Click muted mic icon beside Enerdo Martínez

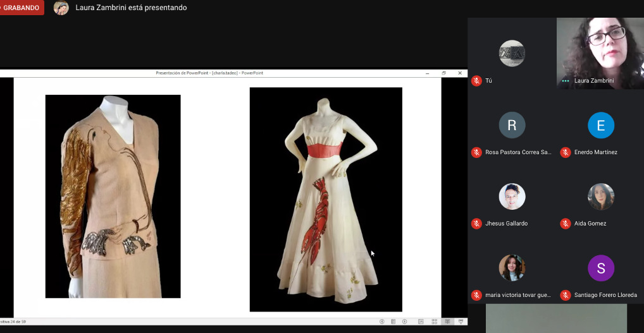click(x=566, y=152)
